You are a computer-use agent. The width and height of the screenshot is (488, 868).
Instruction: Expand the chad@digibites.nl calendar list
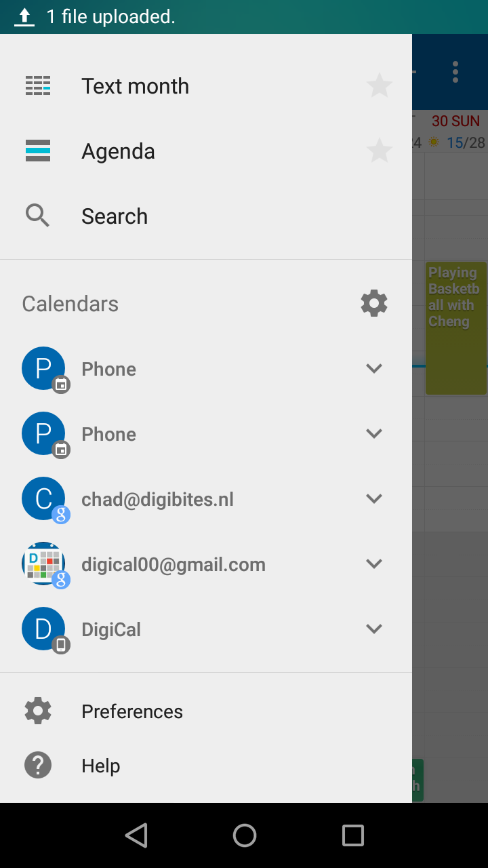[x=374, y=499]
